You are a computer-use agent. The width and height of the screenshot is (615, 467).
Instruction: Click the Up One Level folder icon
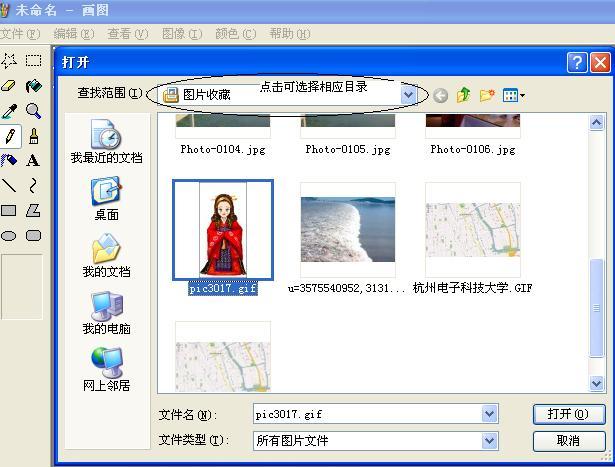point(463,96)
